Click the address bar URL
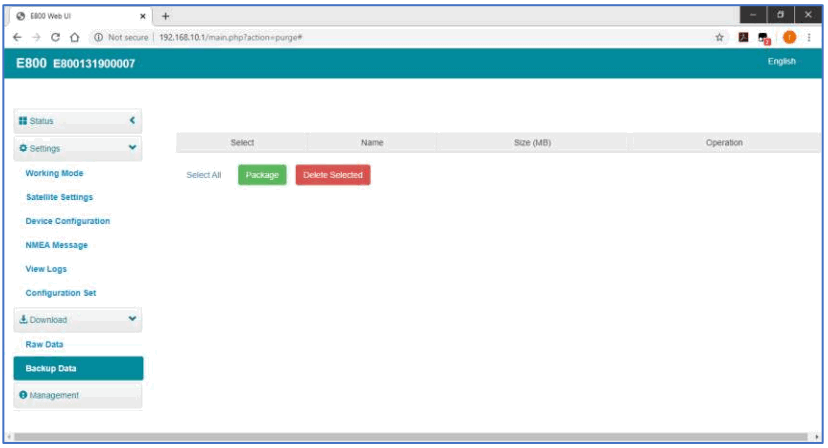This screenshot has width=828, height=448. coord(231,38)
